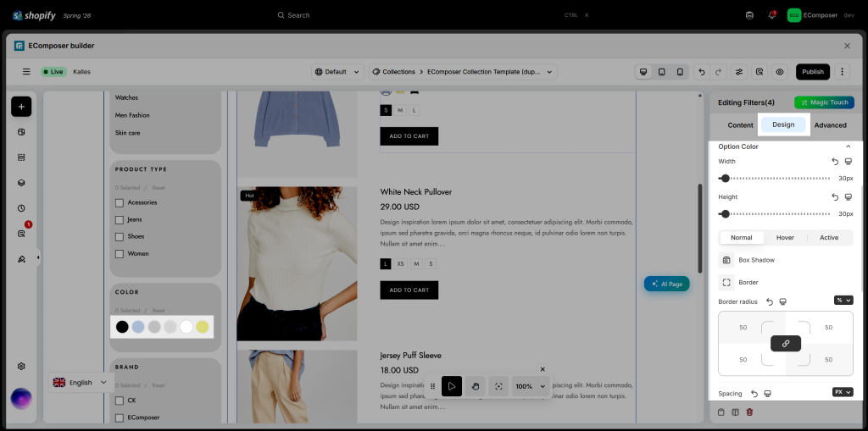Switch to the Advanced tab

click(x=831, y=125)
